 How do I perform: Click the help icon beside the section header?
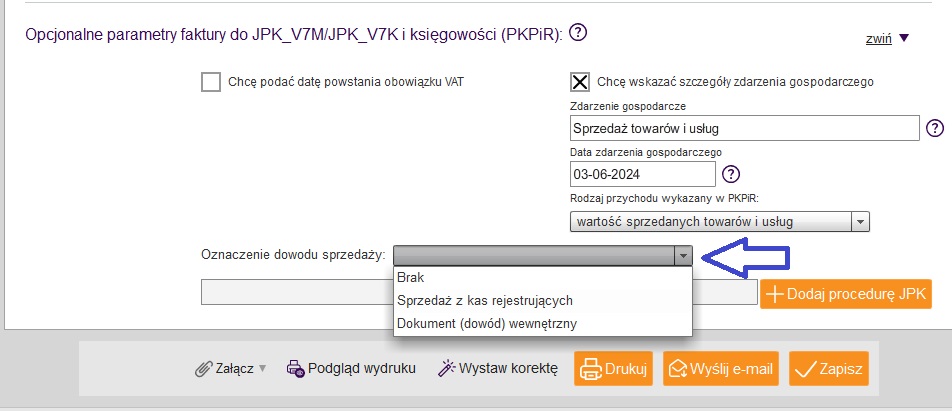tap(577, 32)
